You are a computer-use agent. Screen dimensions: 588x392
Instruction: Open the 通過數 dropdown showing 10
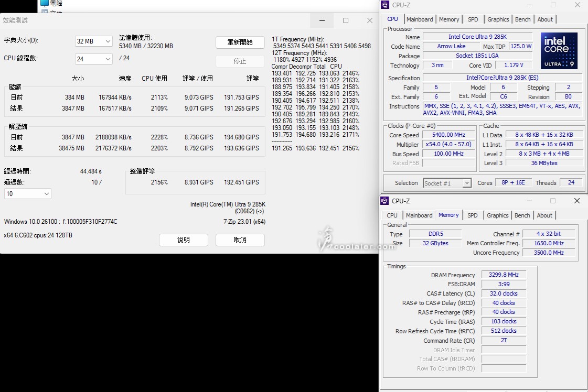click(28, 194)
